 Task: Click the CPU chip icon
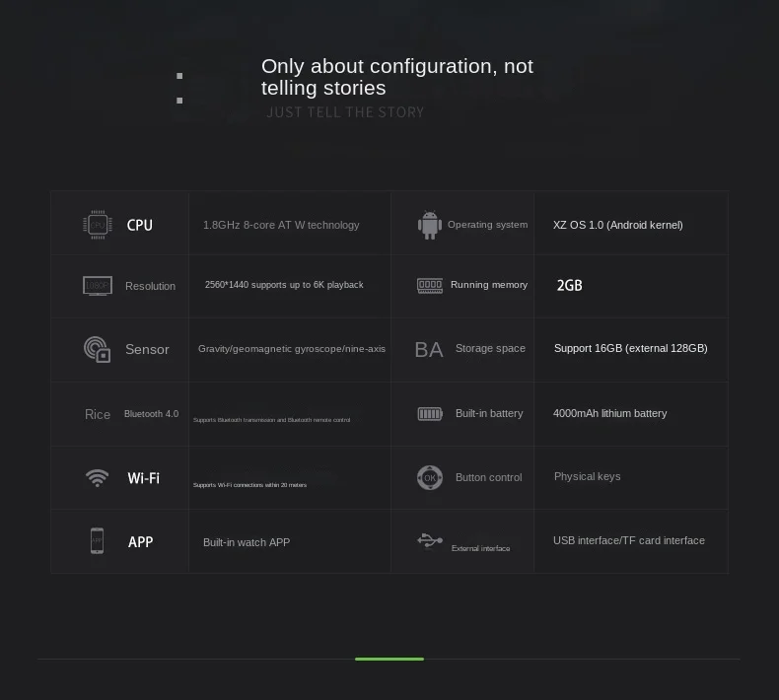click(97, 225)
